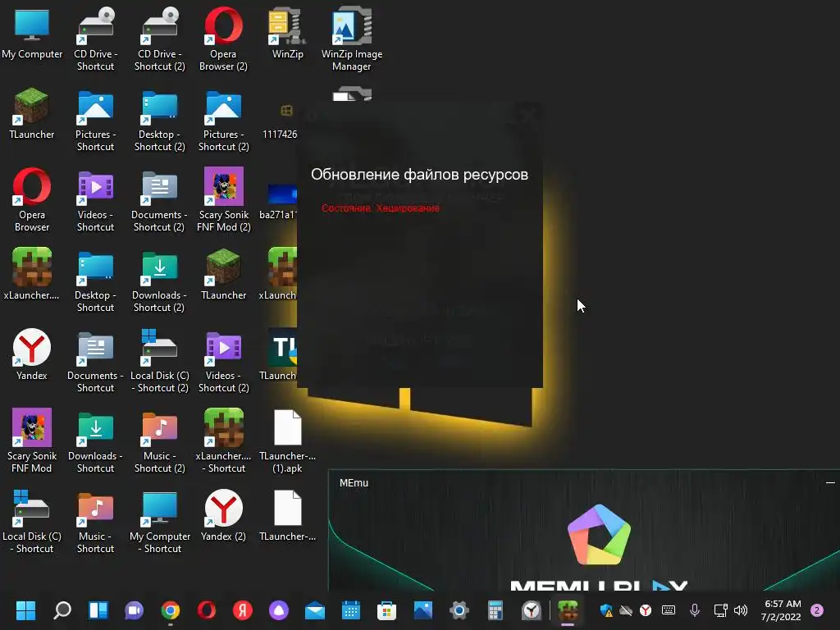840x630 pixels.
Task: Click the red status text in update dialog
Action: pos(381,208)
